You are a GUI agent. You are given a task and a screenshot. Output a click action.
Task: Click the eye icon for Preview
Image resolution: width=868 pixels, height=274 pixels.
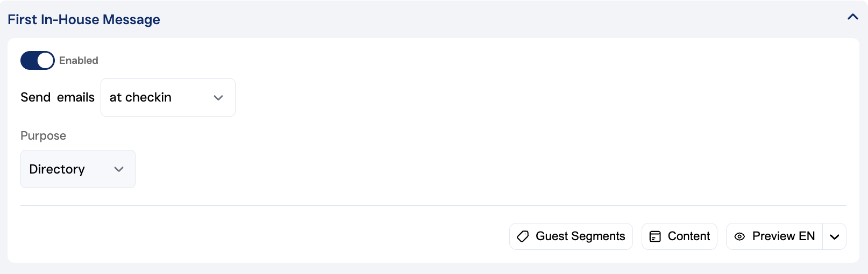(x=740, y=236)
